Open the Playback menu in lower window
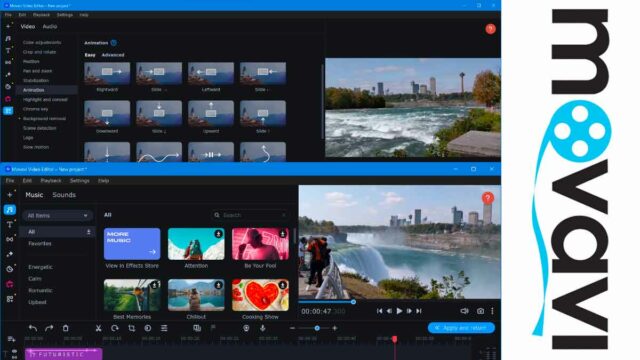Screen dimensions: 640x360 pos(51,180)
